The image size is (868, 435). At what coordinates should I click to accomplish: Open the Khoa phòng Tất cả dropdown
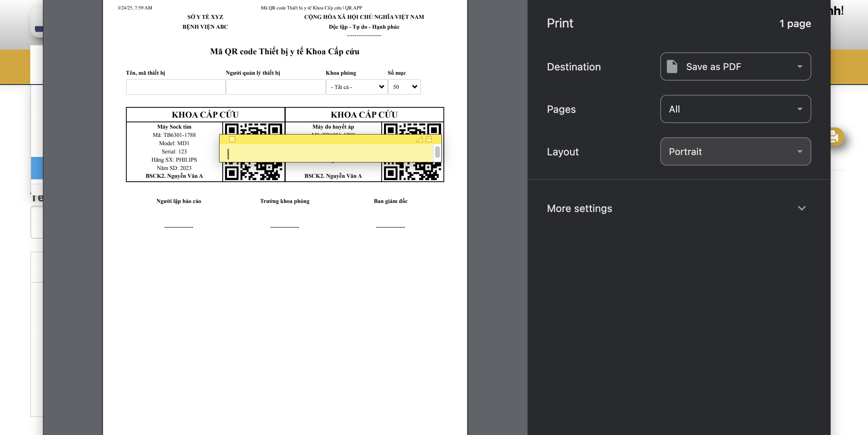tap(356, 87)
